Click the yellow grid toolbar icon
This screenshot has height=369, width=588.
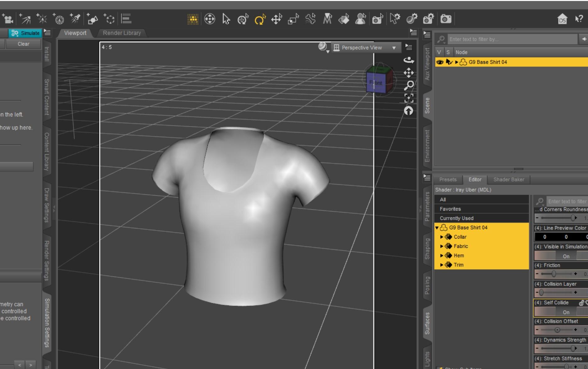pos(193,19)
